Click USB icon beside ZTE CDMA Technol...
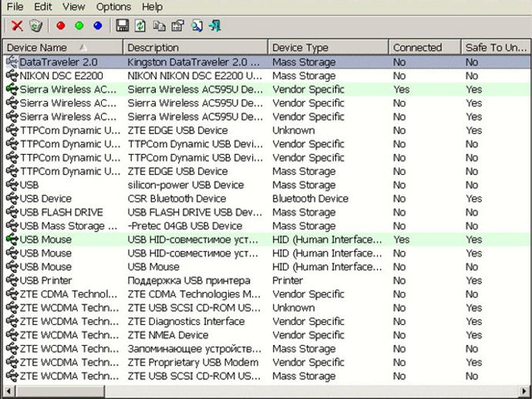The height and width of the screenshot is (399, 532). 12,294
